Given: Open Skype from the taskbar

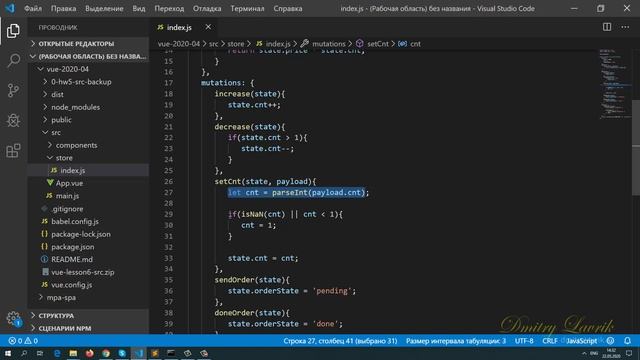Looking at the screenshot, I should [122, 353].
